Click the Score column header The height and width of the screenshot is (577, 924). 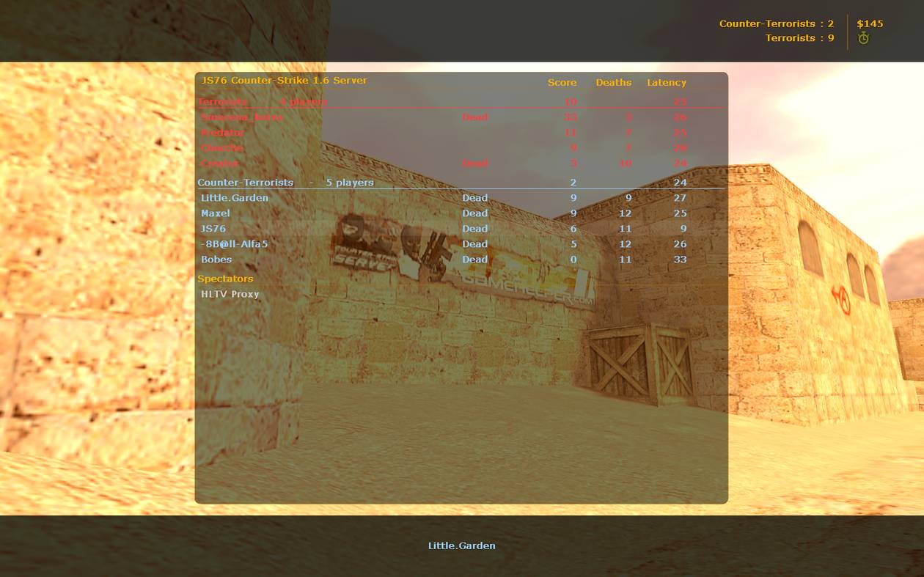coord(562,83)
